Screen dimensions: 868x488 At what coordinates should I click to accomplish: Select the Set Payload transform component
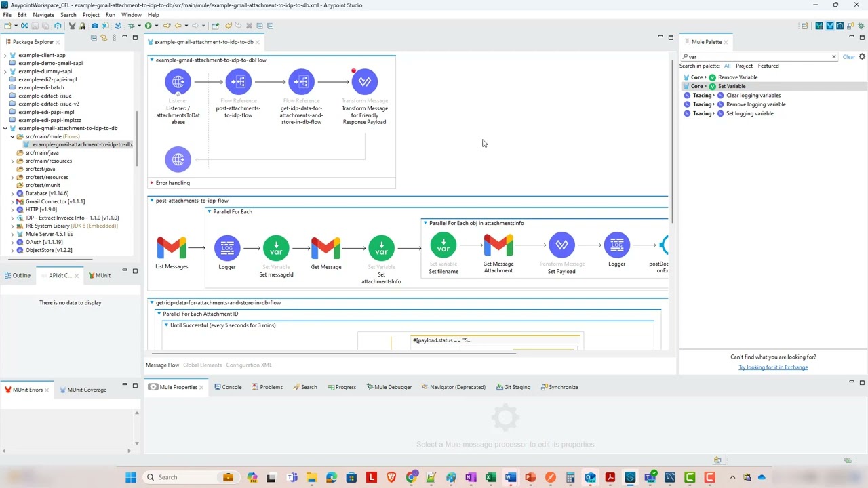(x=561, y=245)
